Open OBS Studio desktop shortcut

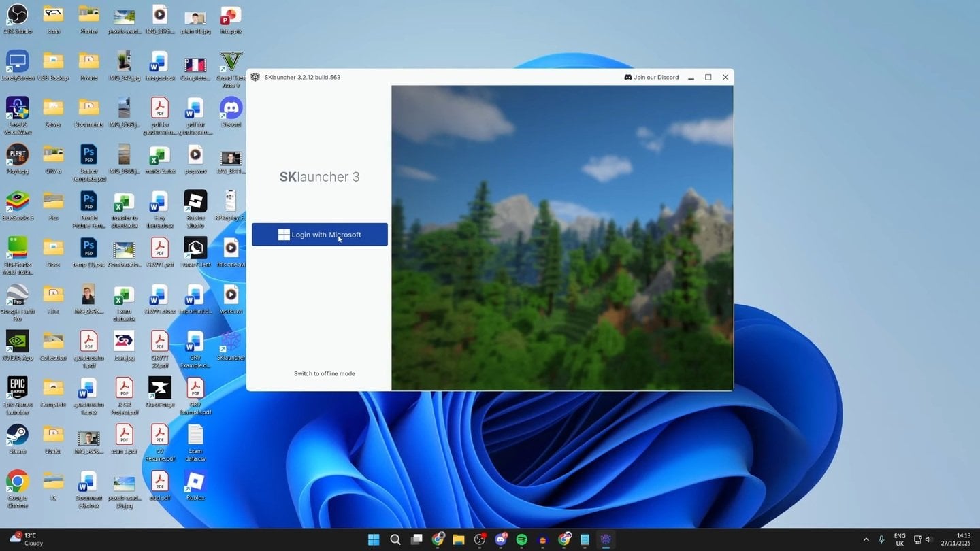pyautogui.click(x=17, y=15)
